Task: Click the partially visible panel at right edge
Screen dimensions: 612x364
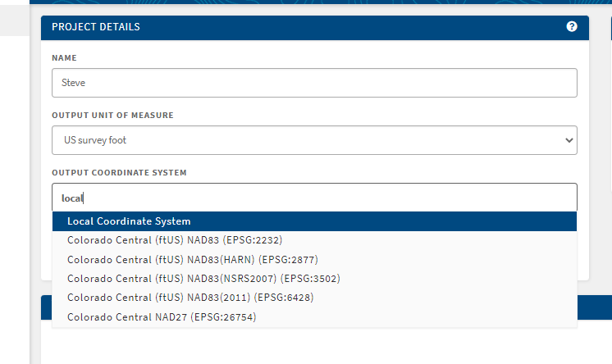Action: [610, 28]
